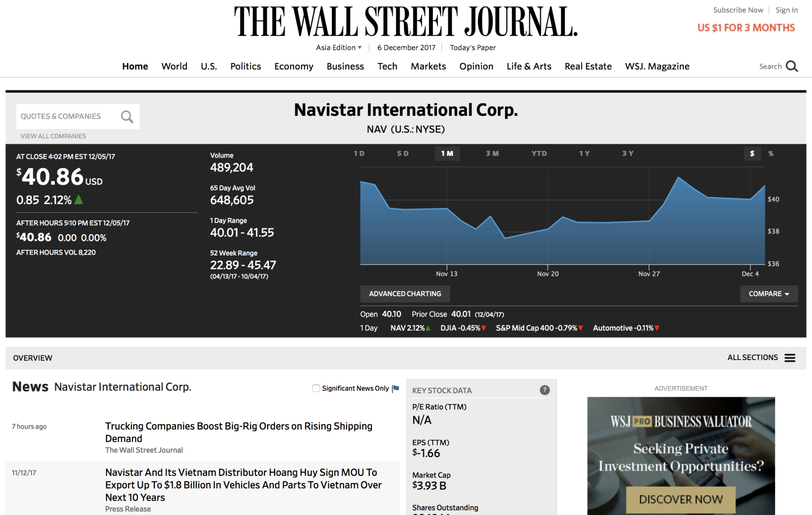Click the 65 Day Avg Vol value 648,605
This screenshot has height=515, width=812.
point(232,200)
